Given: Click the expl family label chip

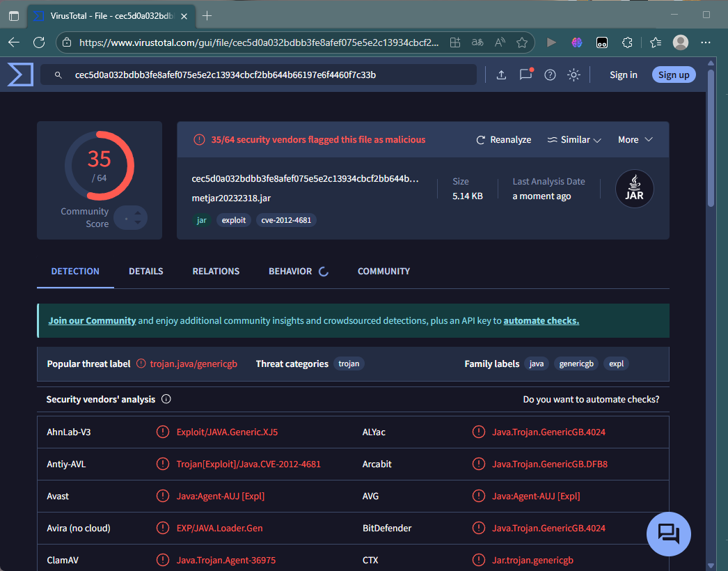Looking at the screenshot, I should (x=616, y=363).
